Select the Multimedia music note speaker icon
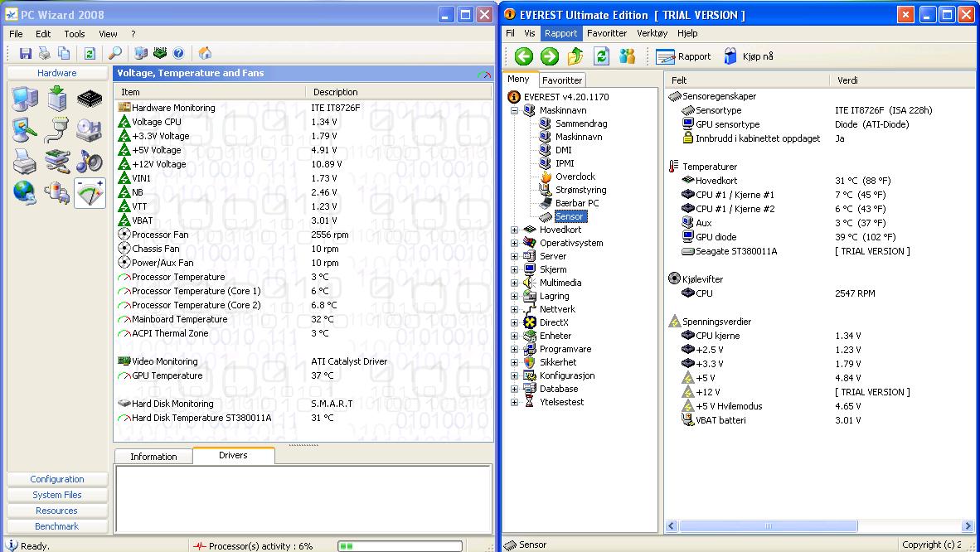Screen dimensions: 980x552 (x=90, y=162)
